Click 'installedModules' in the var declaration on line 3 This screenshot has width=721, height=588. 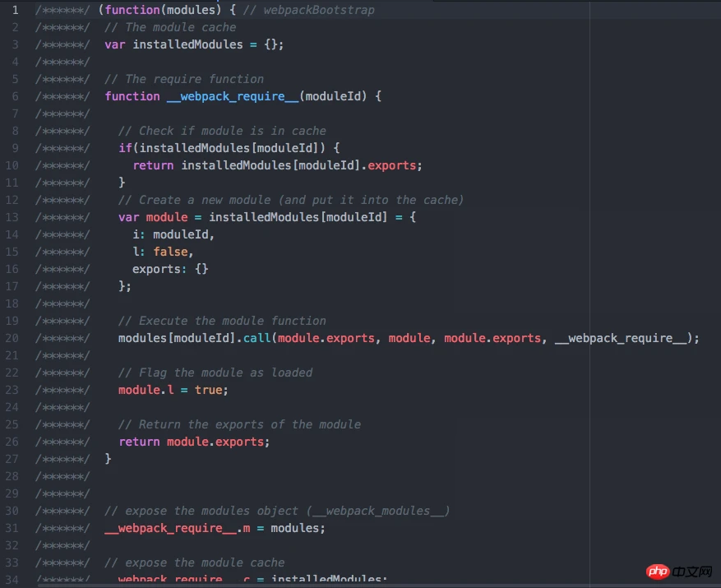(187, 44)
